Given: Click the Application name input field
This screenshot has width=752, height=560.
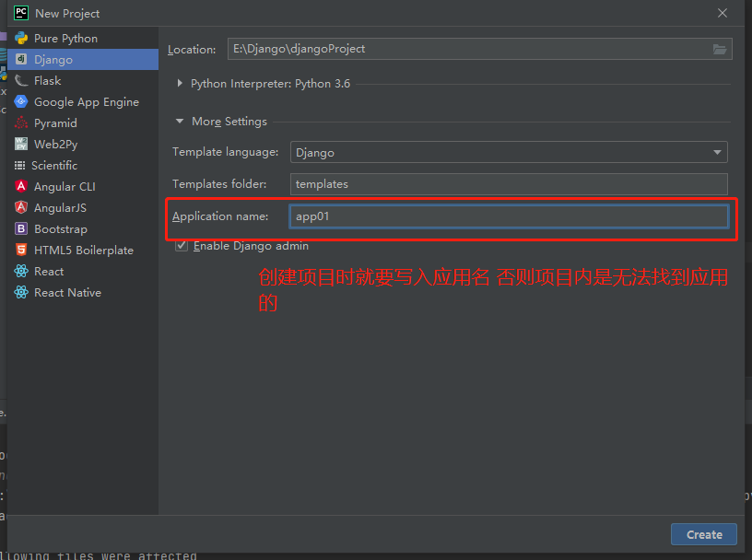Looking at the screenshot, I should click(509, 216).
